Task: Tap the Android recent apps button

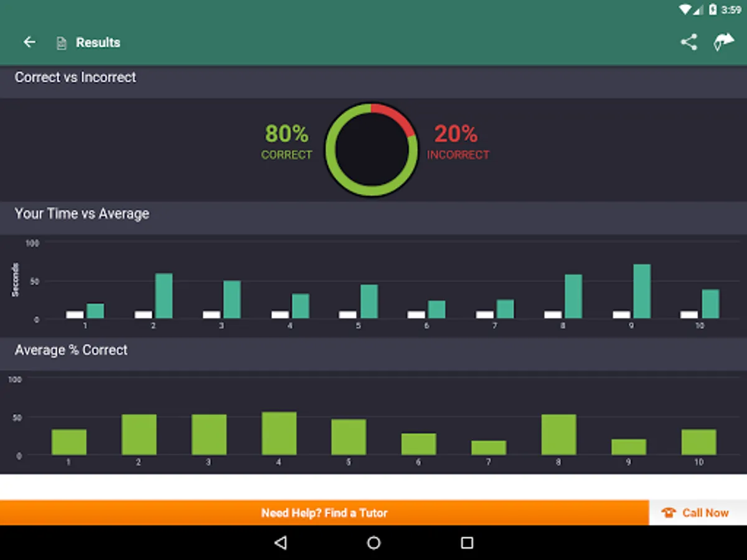Action: click(x=467, y=543)
